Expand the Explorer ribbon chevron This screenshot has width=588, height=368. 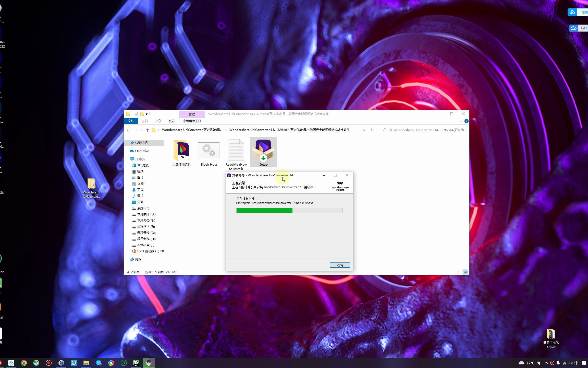(461, 121)
